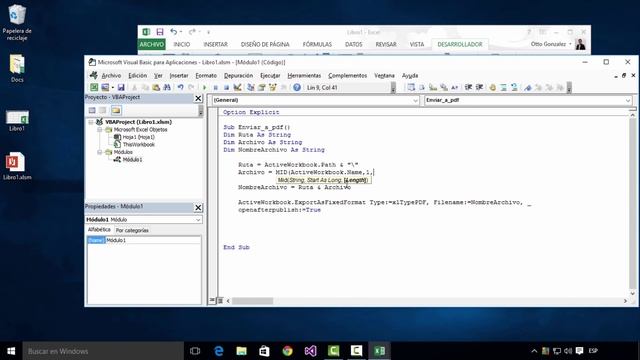Switch to Procedure View at the code window bottom
The image size is (640, 360).
(212, 300)
